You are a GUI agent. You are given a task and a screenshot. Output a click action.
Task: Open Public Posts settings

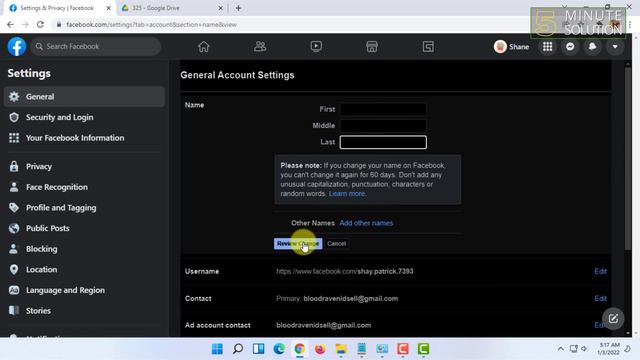[84, 228]
